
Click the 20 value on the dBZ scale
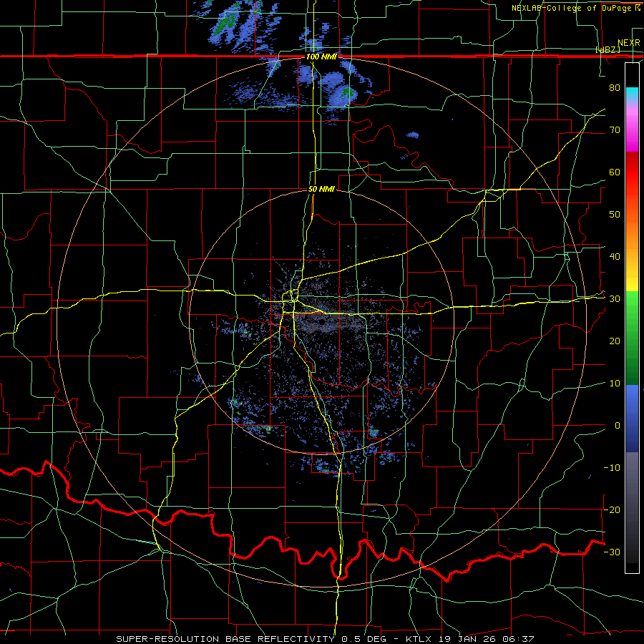pyautogui.click(x=615, y=342)
